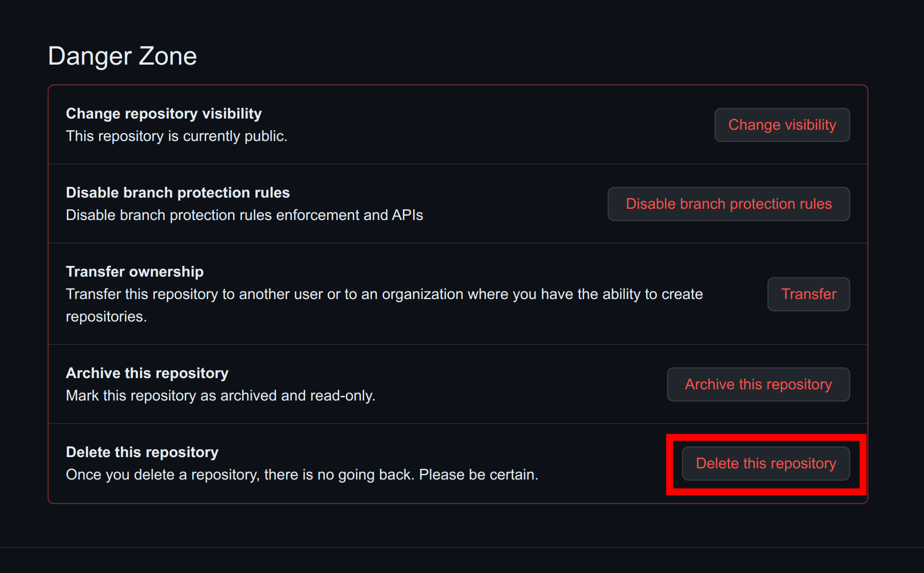The width and height of the screenshot is (924, 573).
Task: Click the Transfer ownership heading
Action: click(135, 272)
